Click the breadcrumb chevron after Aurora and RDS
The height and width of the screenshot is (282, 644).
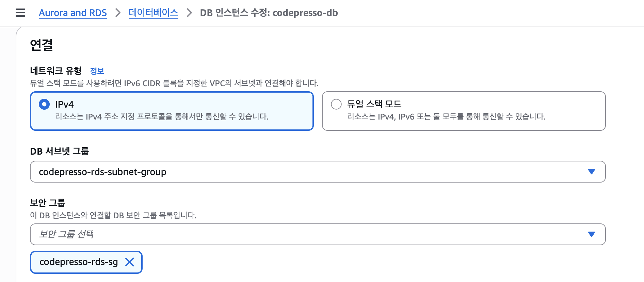118,13
